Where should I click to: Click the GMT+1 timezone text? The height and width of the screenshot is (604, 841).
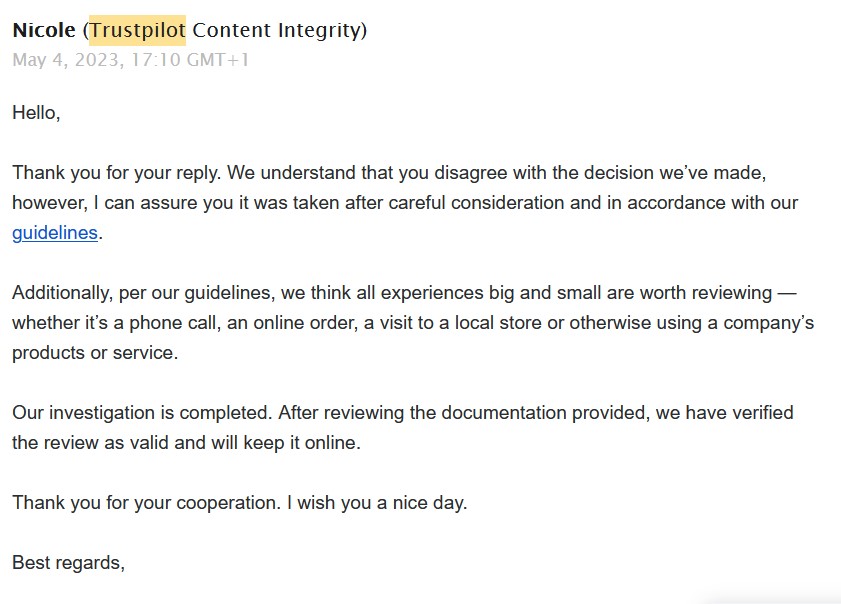point(218,60)
